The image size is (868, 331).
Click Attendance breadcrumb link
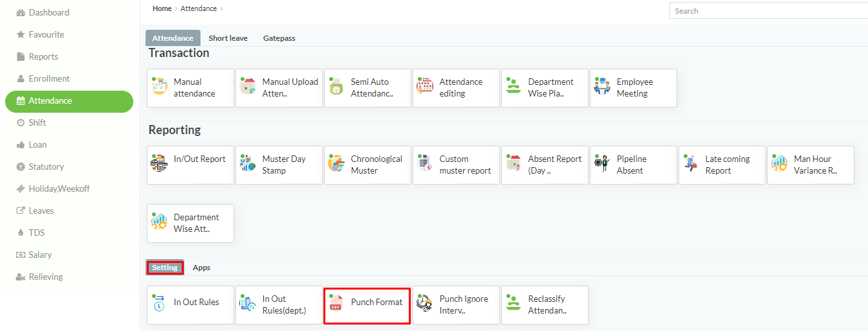[x=199, y=8]
